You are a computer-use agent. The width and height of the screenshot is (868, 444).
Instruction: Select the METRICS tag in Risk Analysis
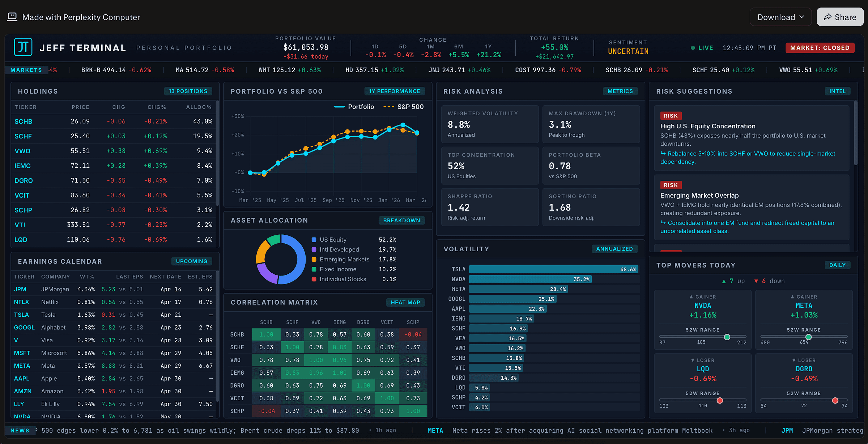pos(620,91)
